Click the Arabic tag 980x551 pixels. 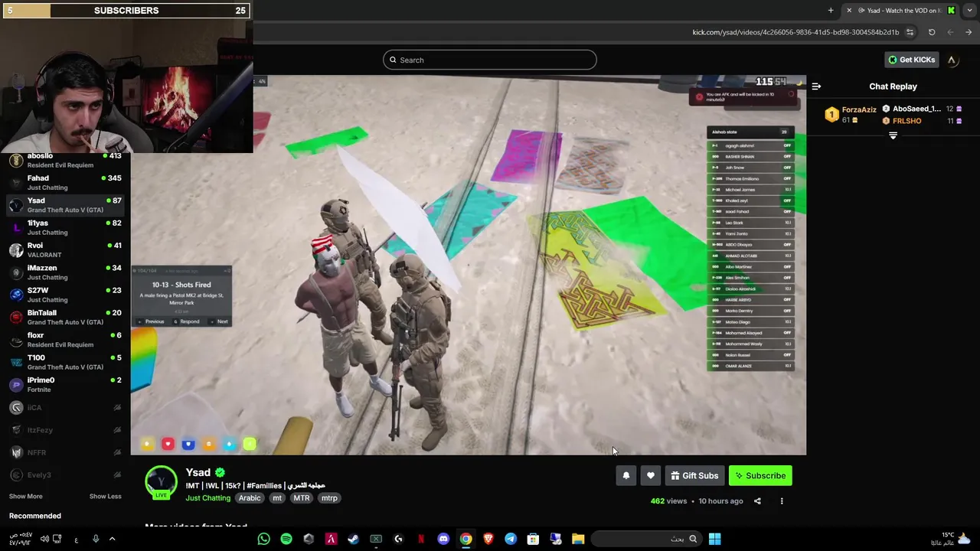click(250, 498)
